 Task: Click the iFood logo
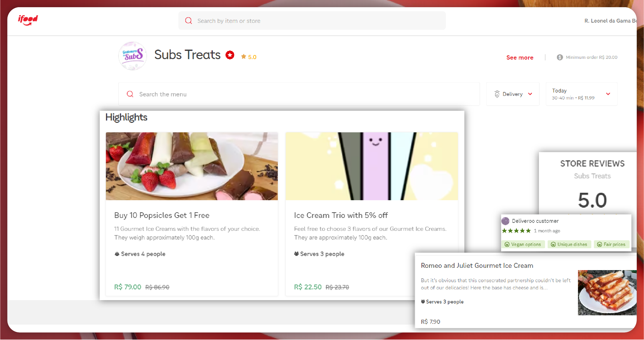coord(28,20)
